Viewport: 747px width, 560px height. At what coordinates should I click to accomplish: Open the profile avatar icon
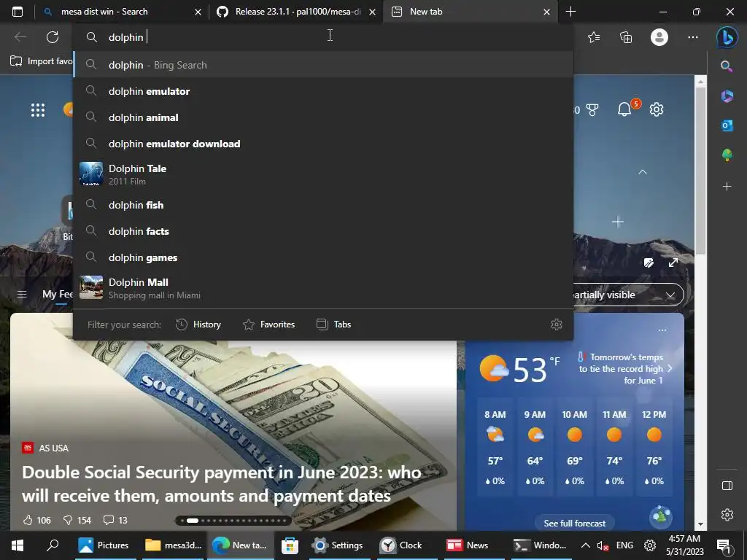(659, 37)
